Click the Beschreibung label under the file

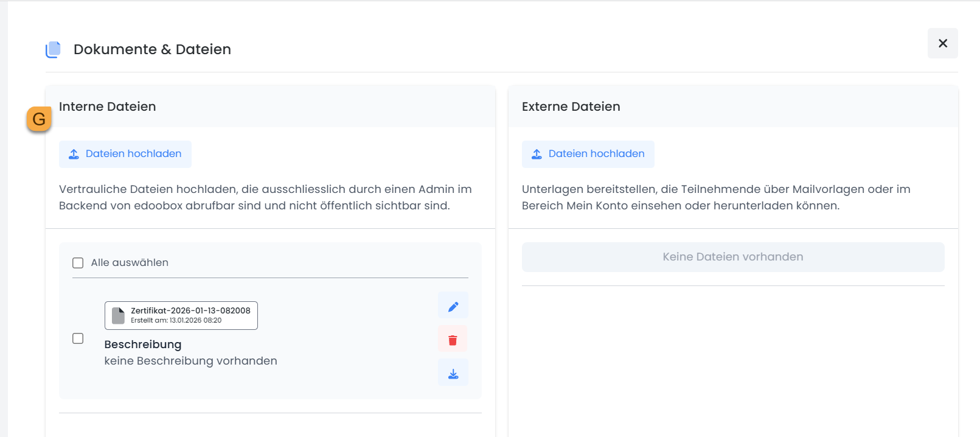click(143, 344)
